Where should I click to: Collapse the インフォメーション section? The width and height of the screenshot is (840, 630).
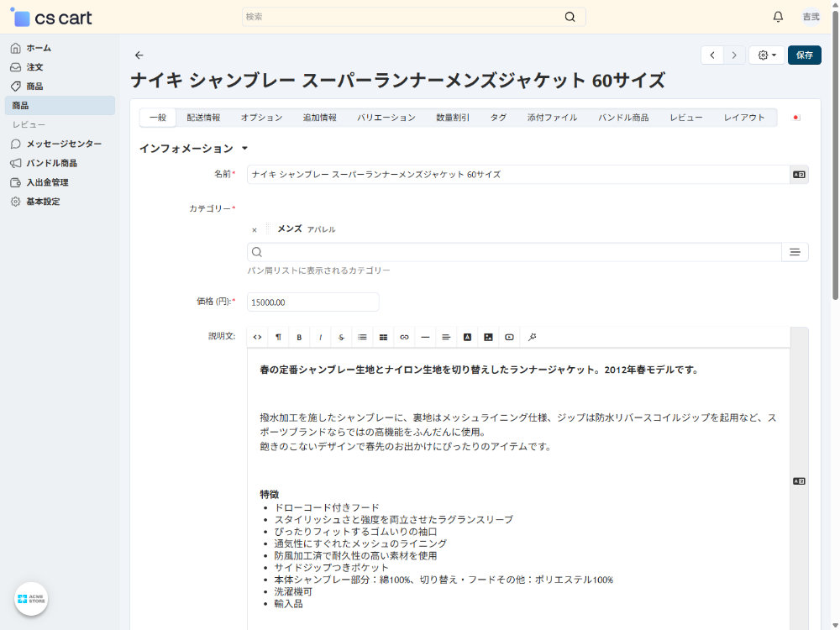[x=244, y=149]
